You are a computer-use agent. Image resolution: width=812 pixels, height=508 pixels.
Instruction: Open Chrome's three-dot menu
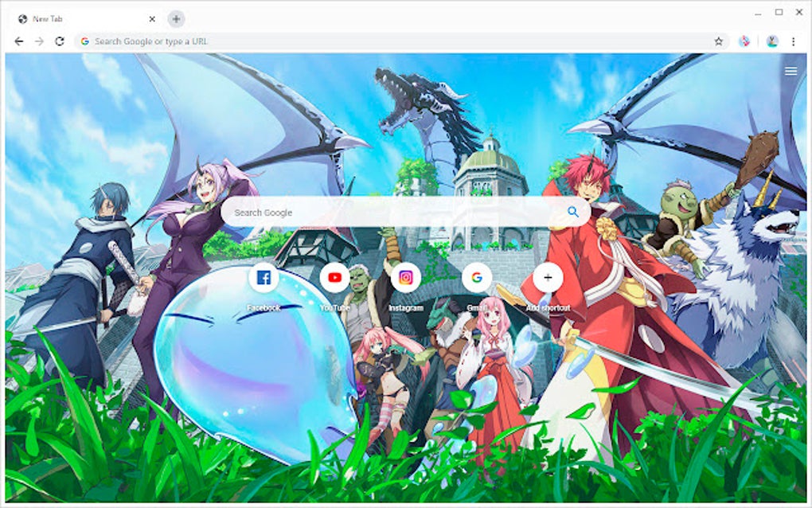[x=793, y=41]
